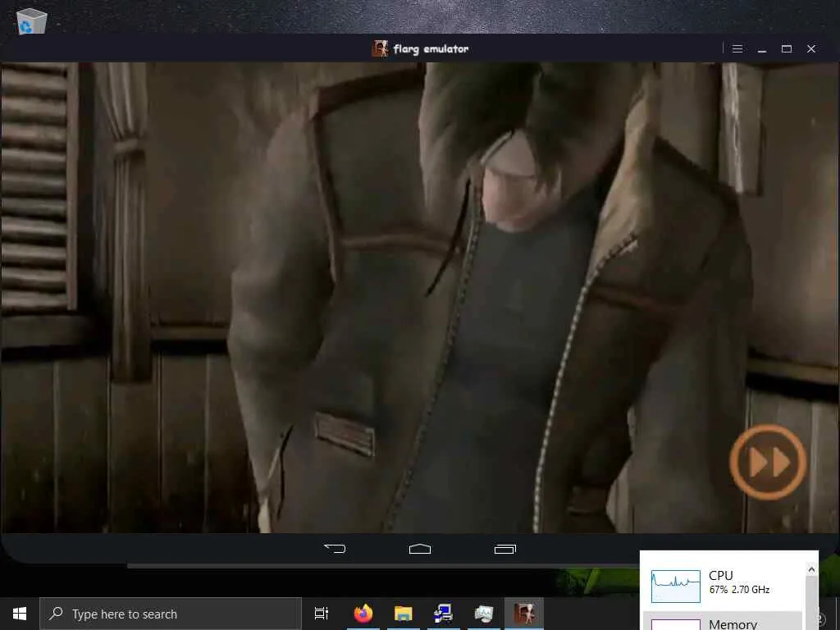This screenshot has width=840, height=630.
Task: Switch to Task Manager in the taskbar
Action: point(484,614)
